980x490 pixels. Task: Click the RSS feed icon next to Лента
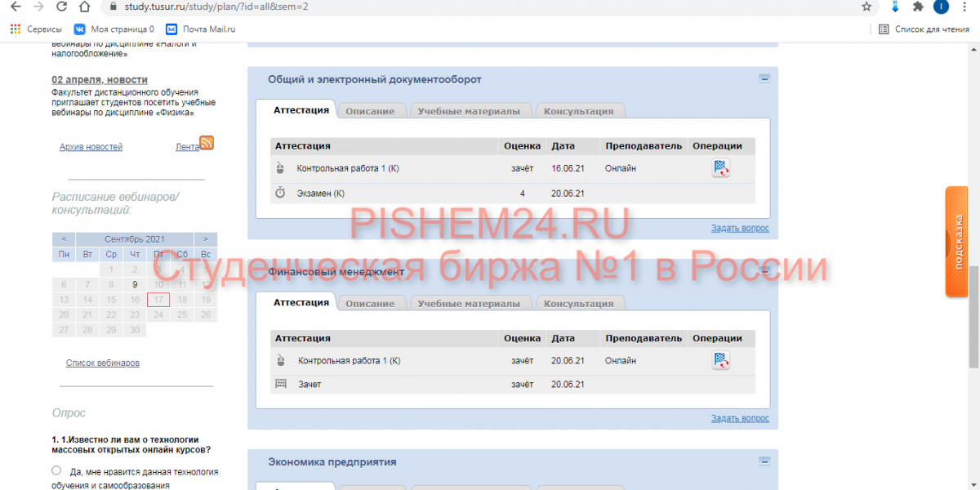click(207, 143)
